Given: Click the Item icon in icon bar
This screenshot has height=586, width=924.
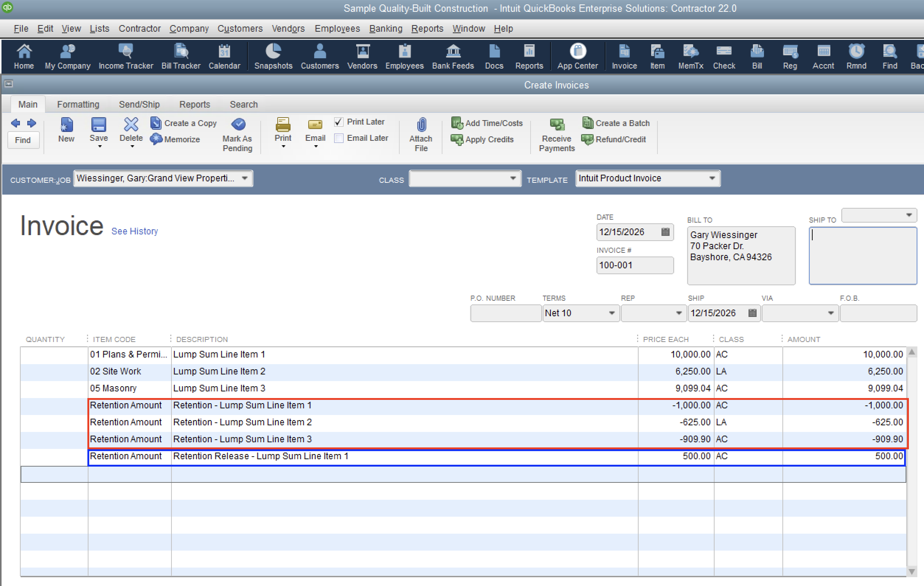Looking at the screenshot, I should [x=657, y=56].
